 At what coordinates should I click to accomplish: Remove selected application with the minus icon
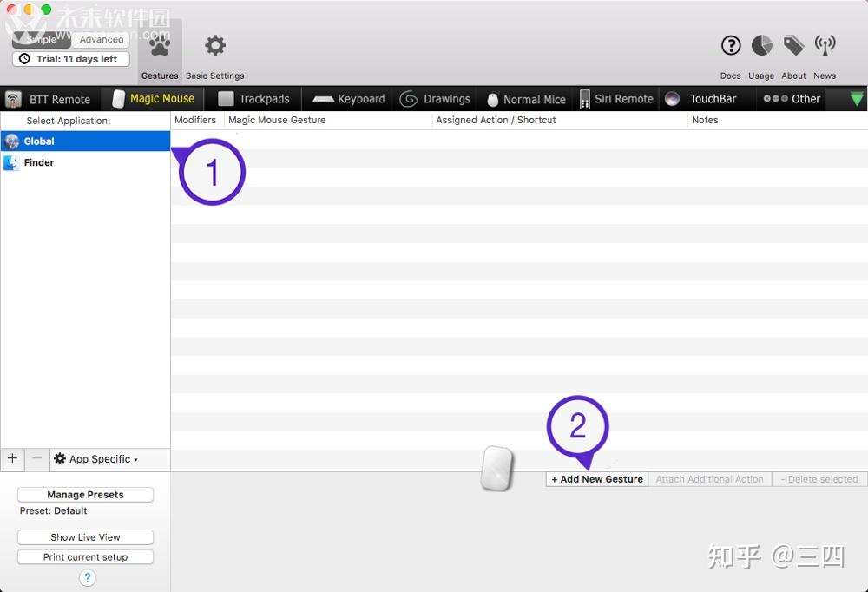tap(36, 459)
